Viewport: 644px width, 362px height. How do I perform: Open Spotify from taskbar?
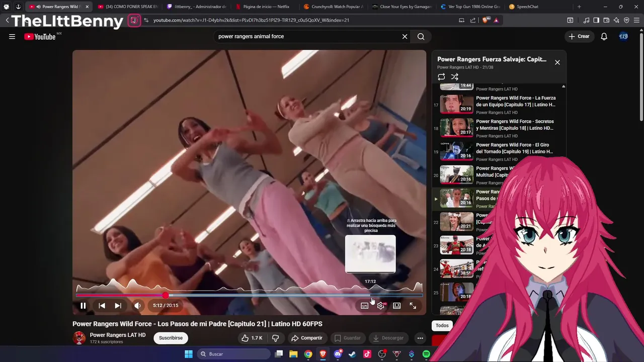coord(426,354)
